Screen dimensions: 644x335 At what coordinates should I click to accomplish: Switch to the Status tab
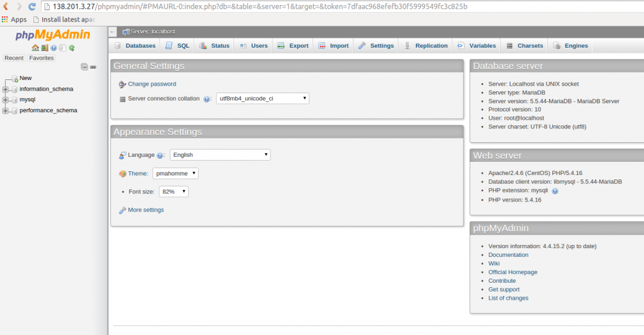[214, 45]
